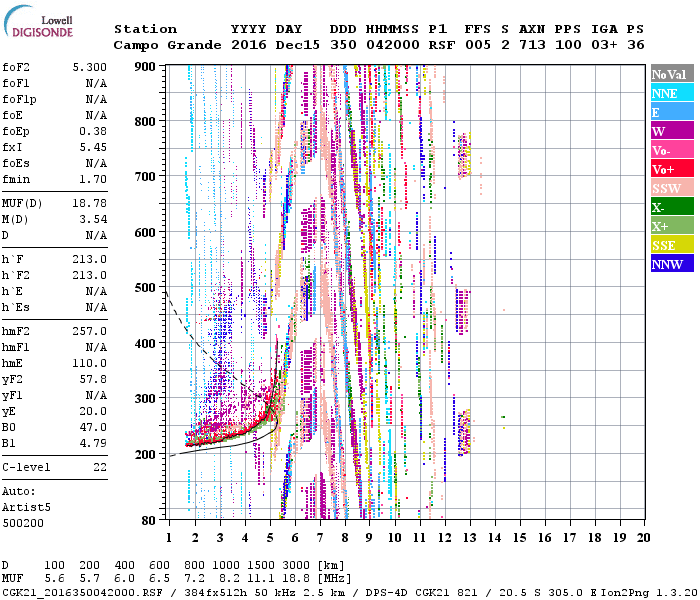The width and height of the screenshot is (700, 600).
Task: Click the CGK21_2016350042000.RSF file name
Action: tap(83, 592)
